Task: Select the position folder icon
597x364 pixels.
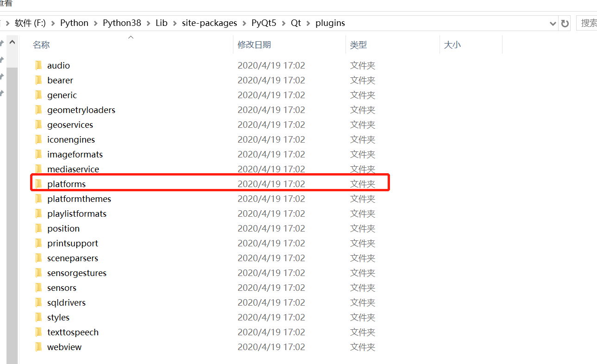Action: (38, 228)
